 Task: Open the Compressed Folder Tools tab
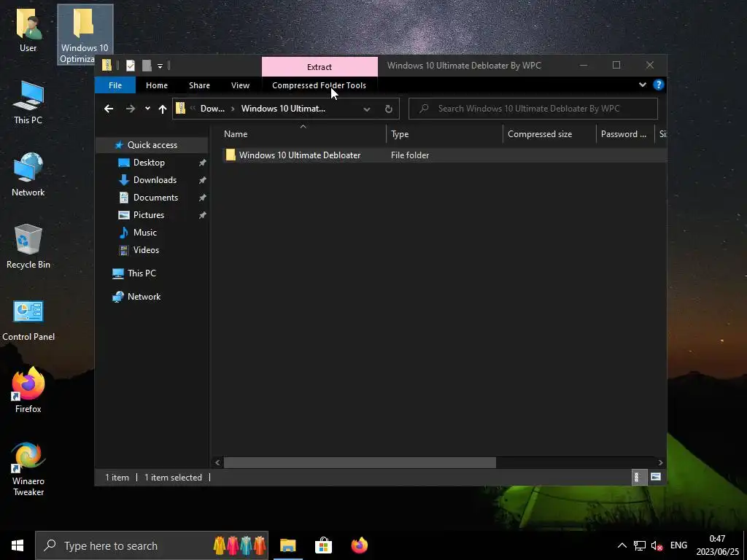coord(319,85)
